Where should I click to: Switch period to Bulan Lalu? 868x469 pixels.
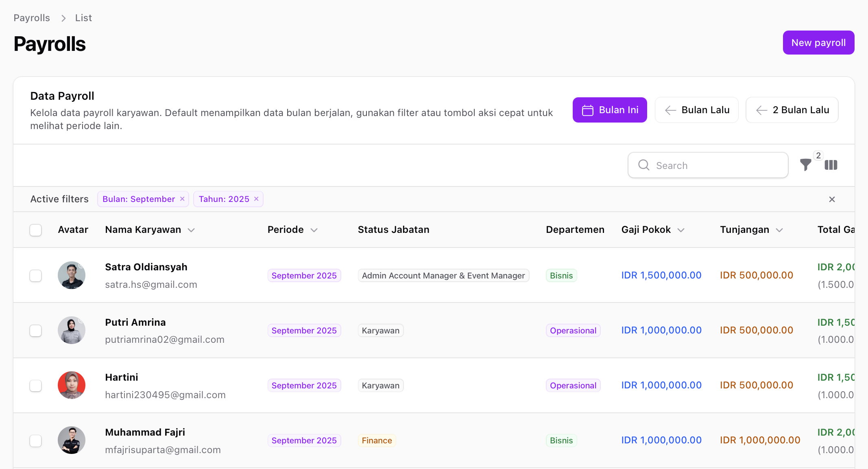point(696,110)
